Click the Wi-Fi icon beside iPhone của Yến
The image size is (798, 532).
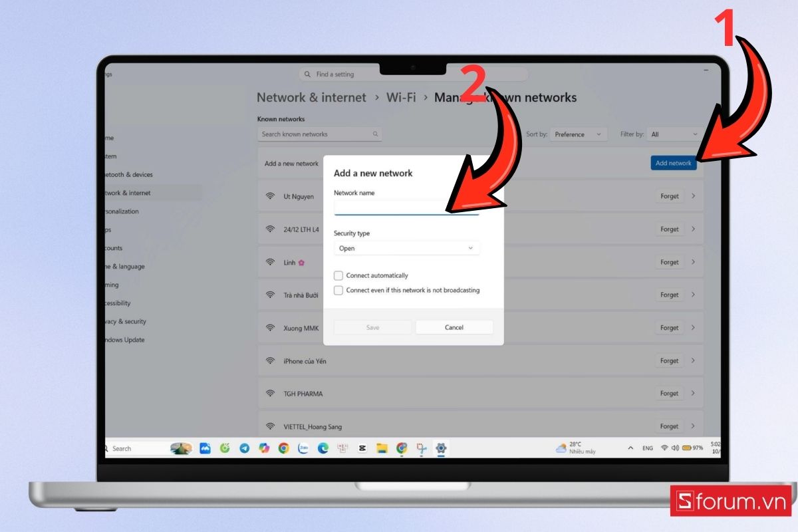pyautogui.click(x=270, y=360)
